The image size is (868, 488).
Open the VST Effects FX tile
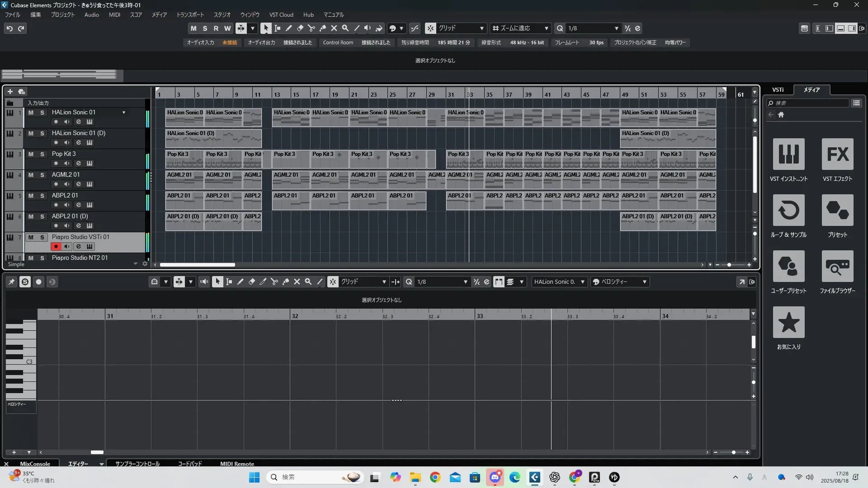(x=837, y=155)
